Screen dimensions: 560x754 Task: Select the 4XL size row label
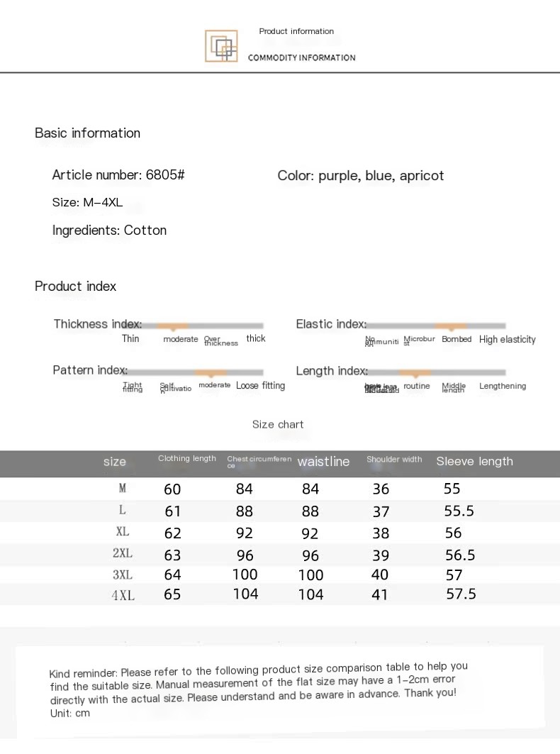tap(123, 596)
